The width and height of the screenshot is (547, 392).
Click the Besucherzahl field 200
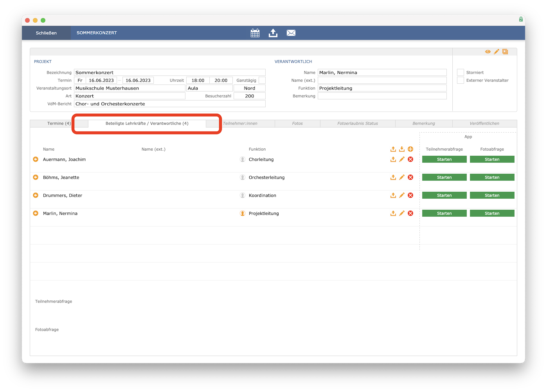pos(250,96)
